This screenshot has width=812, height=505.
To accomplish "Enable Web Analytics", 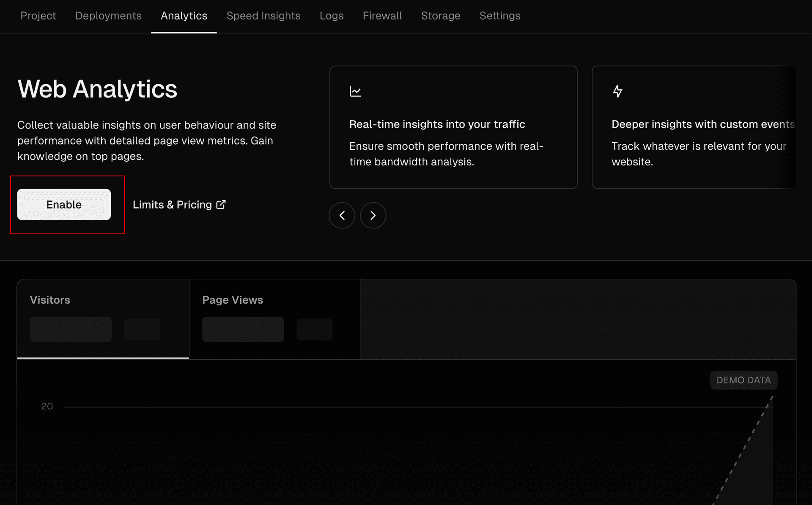I will pyautogui.click(x=64, y=204).
